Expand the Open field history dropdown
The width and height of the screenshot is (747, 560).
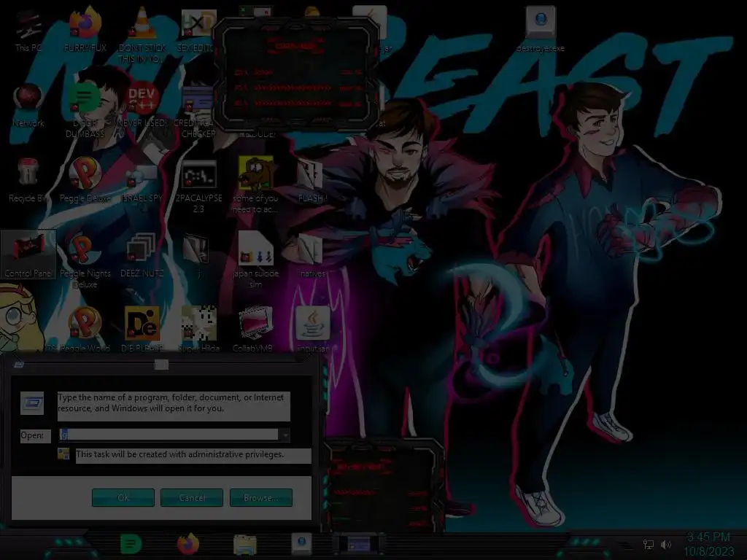coord(285,435)
